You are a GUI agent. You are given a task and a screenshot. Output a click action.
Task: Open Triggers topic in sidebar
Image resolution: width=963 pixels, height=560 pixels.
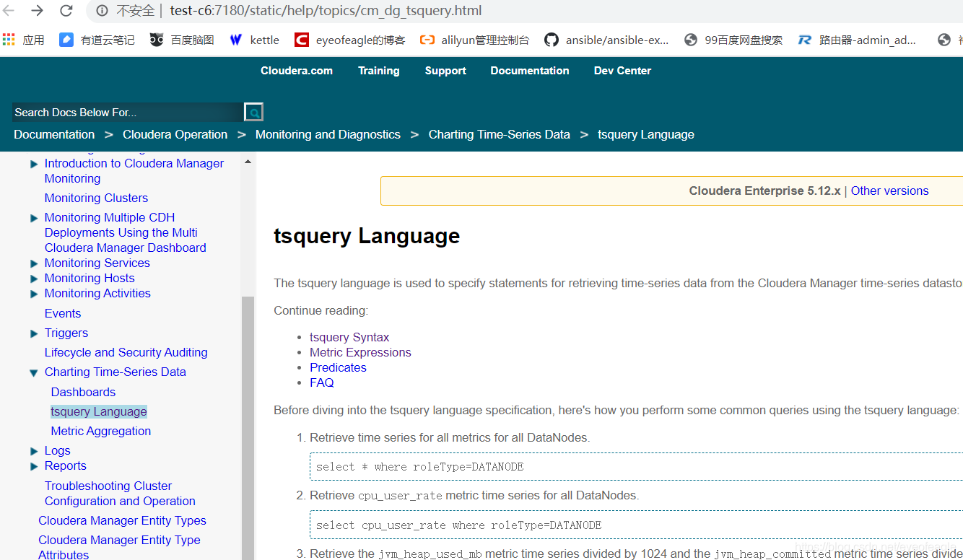66,333
